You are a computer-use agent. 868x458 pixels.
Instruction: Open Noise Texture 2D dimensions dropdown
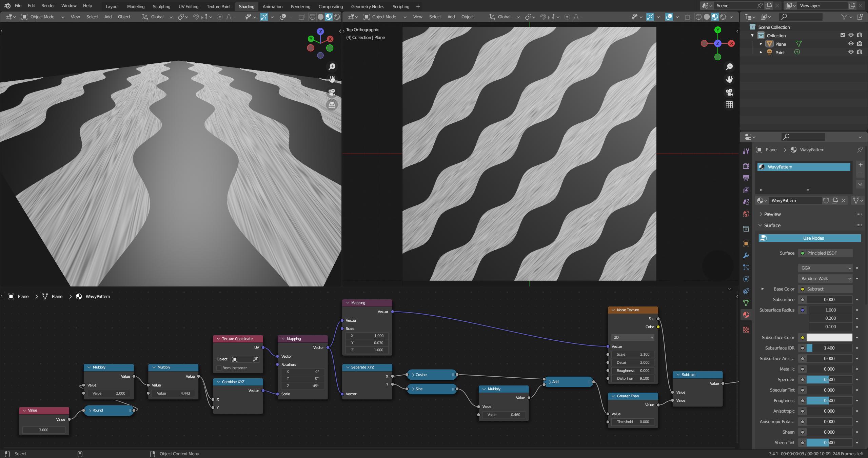[x=633, y=337]
